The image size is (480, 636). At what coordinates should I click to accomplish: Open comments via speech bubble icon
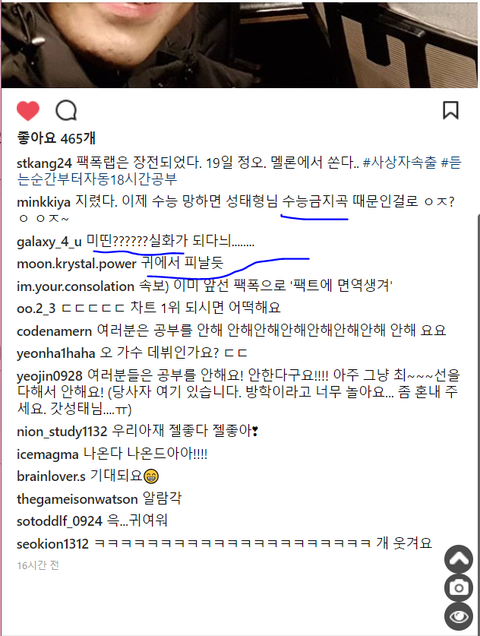coord(66,111)
